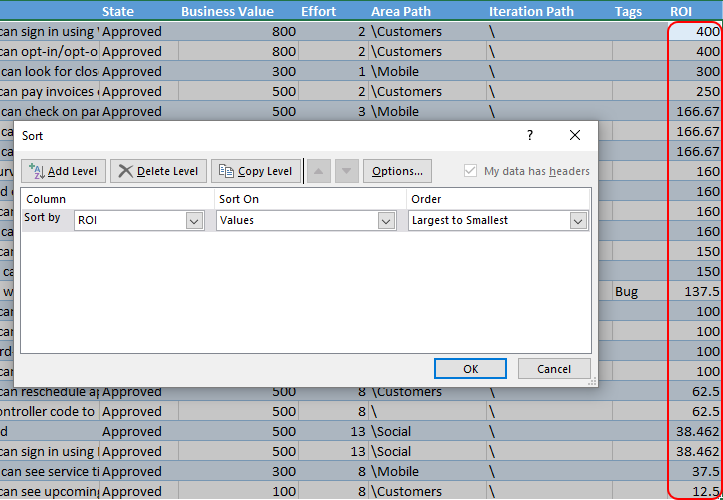Toggle My data has headers checkbox

(x=471, y=171)
